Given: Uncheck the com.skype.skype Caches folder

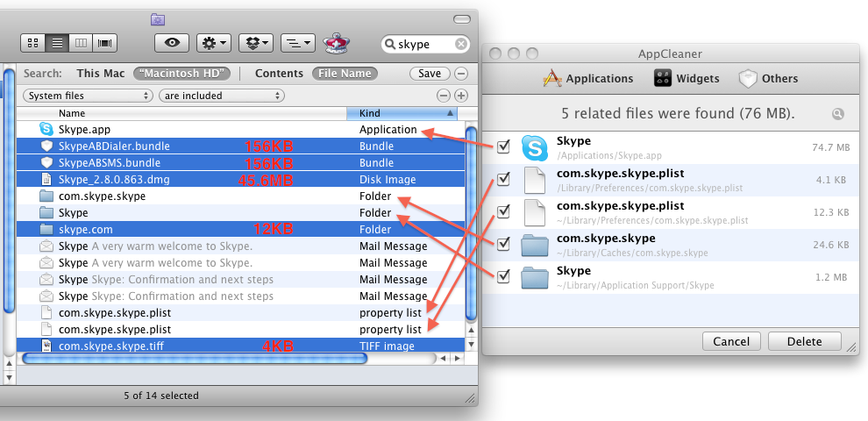Looking at the screenshot, I should coord(503,243).
